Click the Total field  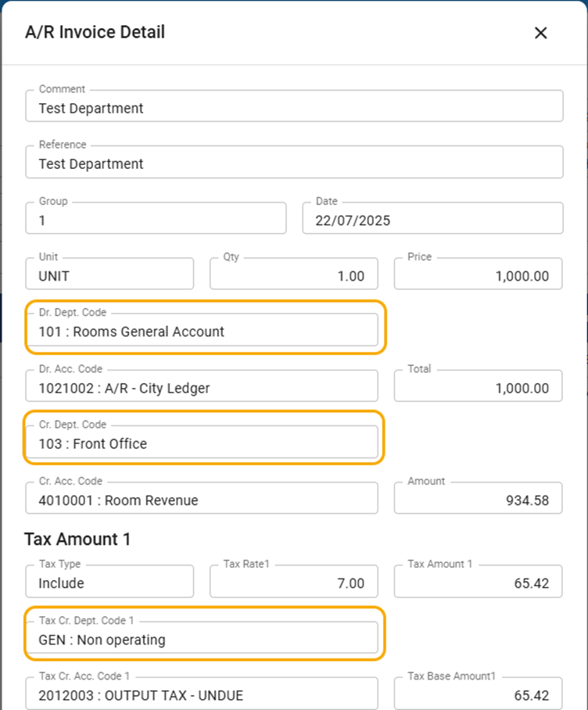pos(478,387)
